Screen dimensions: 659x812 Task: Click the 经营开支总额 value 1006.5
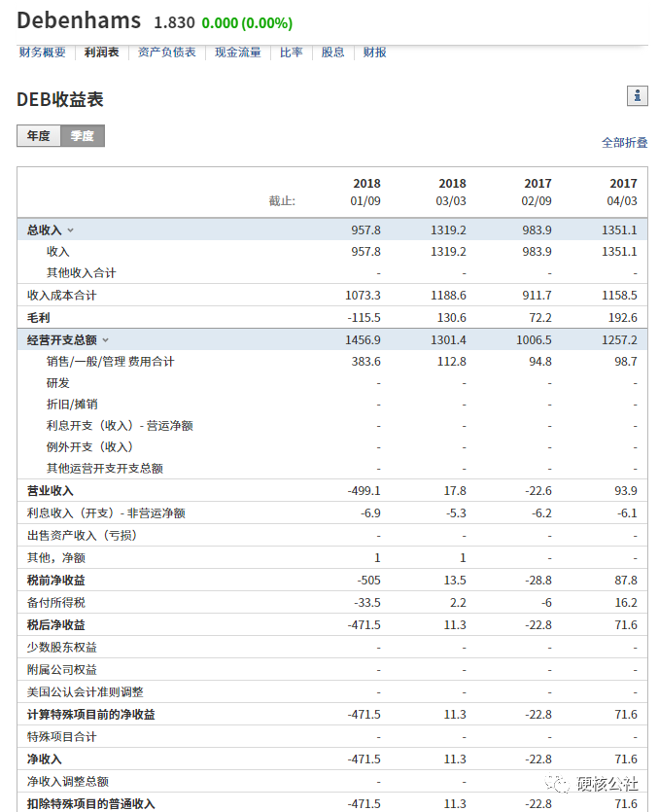(x=534, y=340)
